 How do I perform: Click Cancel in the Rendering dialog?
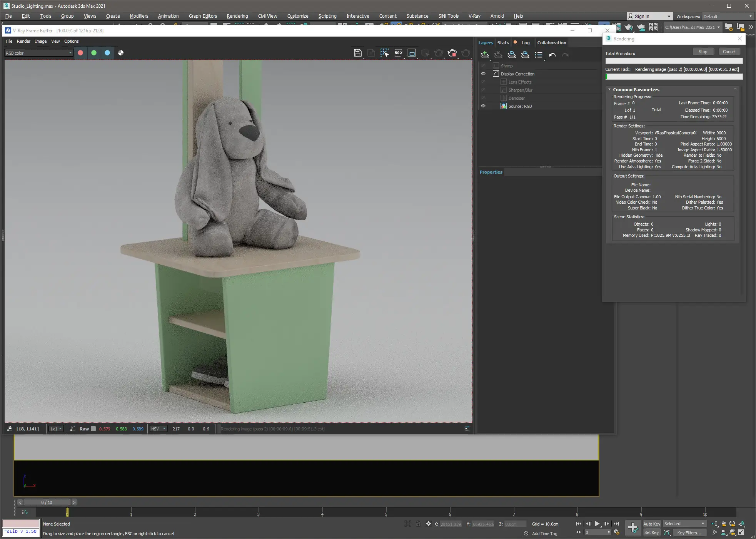click(729, 52)
